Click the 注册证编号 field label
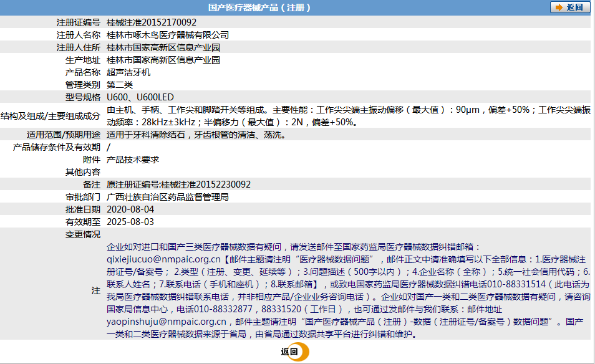This screenshot has width=595, height=364. 79,22
